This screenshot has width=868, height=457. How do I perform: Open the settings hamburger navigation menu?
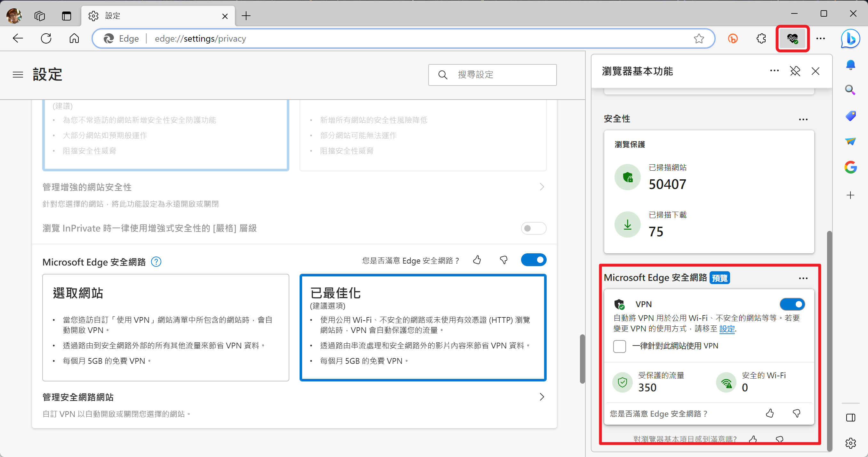click(18, 75)
